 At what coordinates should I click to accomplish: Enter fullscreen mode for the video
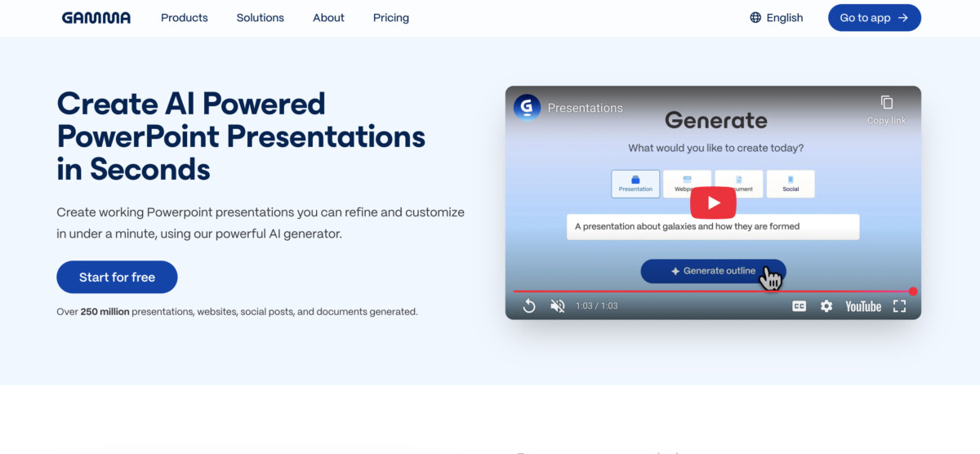coord(899,306)
